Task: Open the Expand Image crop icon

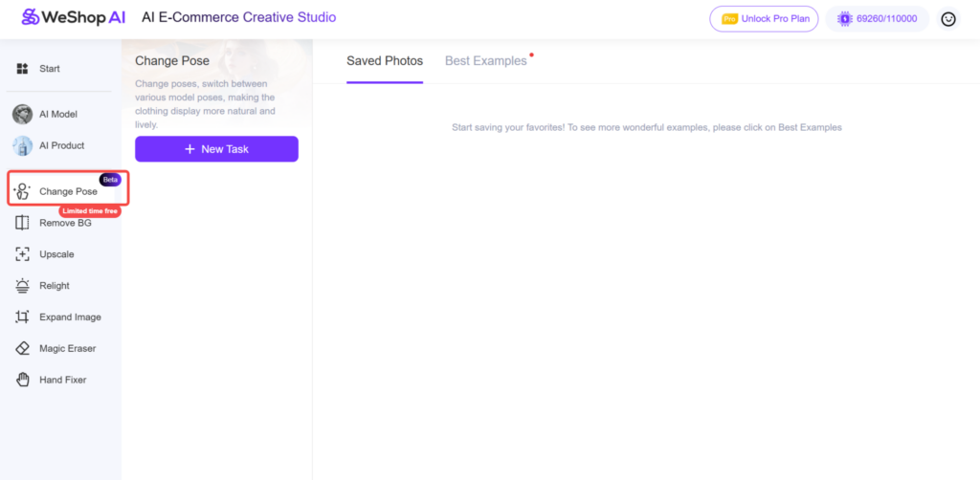Action: [x=22, y=317]
